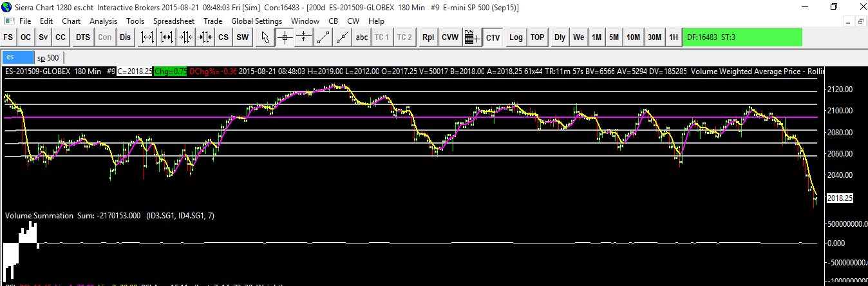This screenshot has height=286, width=868.
Task: Switch chart to Dly daily timeframe
Action: (560, 37)
